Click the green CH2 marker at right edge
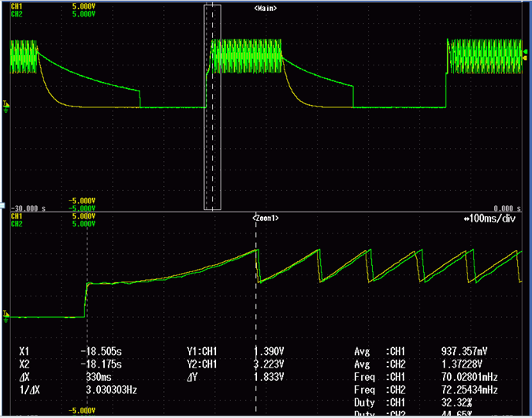Image resolution: width=532 pixels, height=418 pixels. point(526,51)
